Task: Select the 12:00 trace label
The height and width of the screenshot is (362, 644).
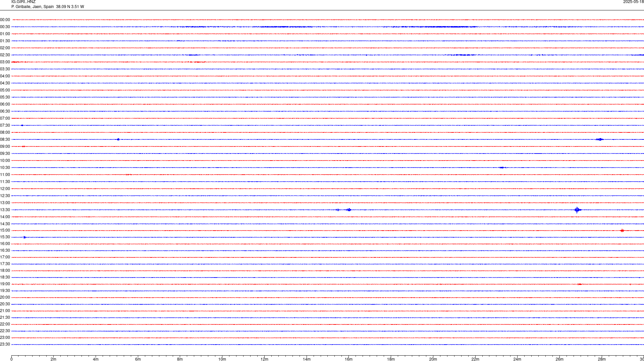Action: pyautogui.click(x=5, y=189)
